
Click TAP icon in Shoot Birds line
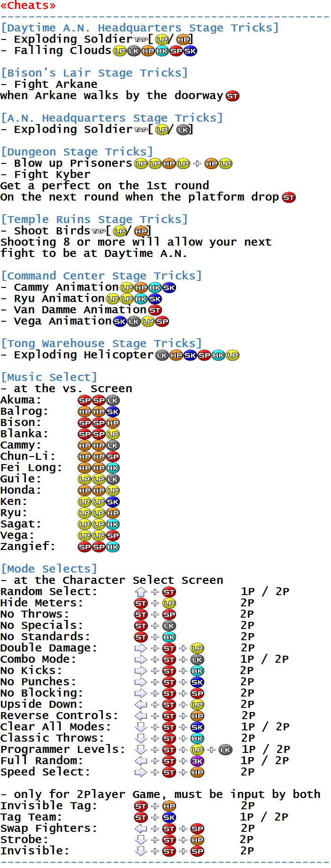(x=99, y=231)
